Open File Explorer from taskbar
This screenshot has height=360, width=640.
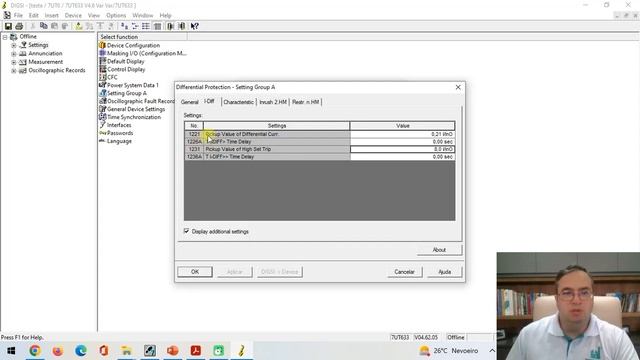127,351
